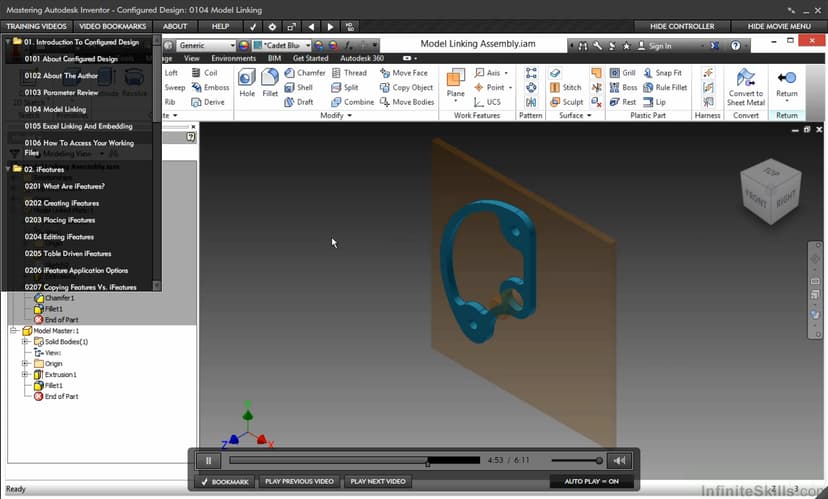828x499 pixels.
Task: Open the Generic material dropdown
Action: (205, 45)
